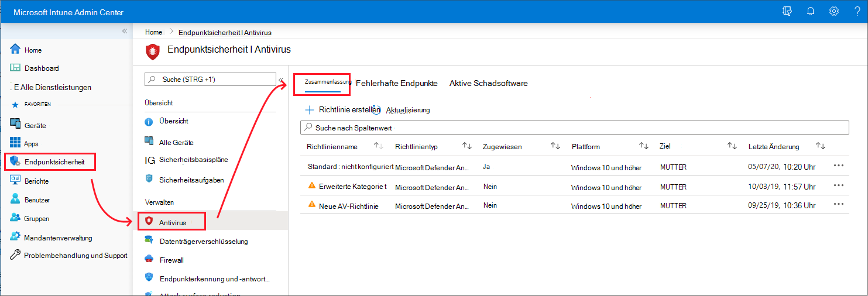
Task: Open Endpunkterkennung und -antwort
Action: (215, 279)
